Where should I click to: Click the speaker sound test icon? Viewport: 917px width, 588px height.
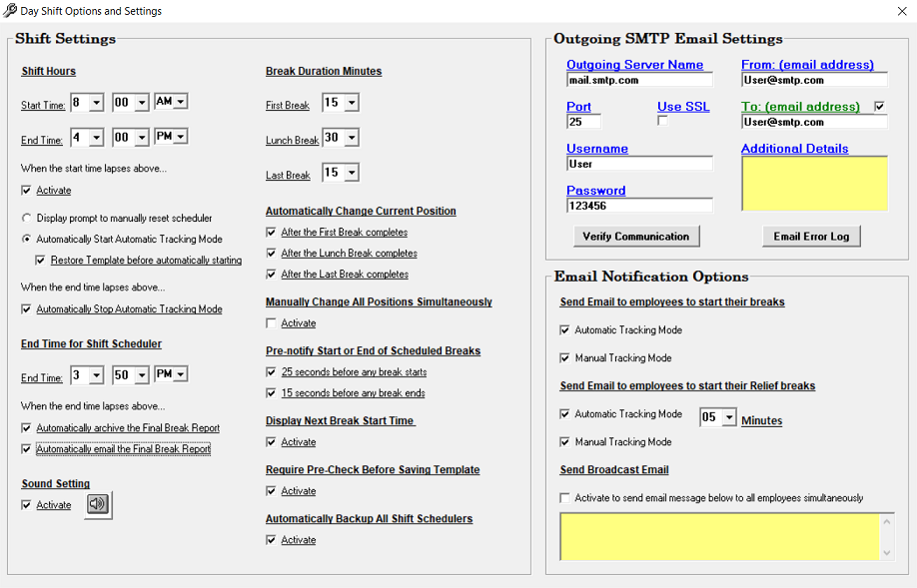pos(98,505)
